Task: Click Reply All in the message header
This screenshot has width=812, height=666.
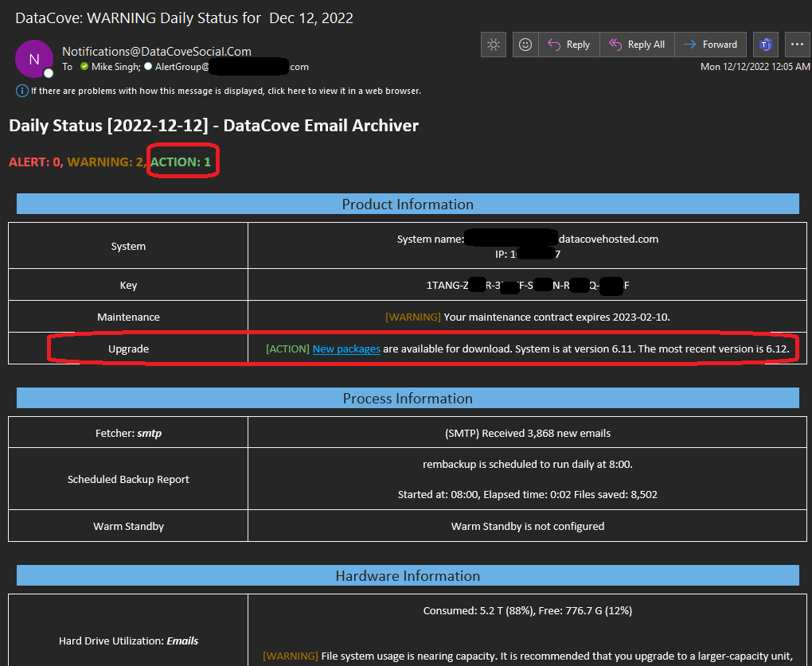Action: tap(637, 45)
